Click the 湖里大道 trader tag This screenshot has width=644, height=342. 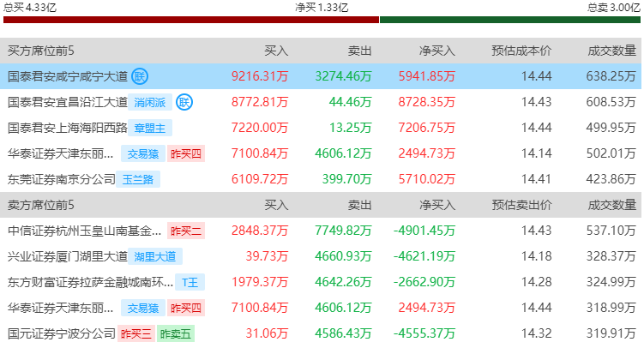[155, 256]
